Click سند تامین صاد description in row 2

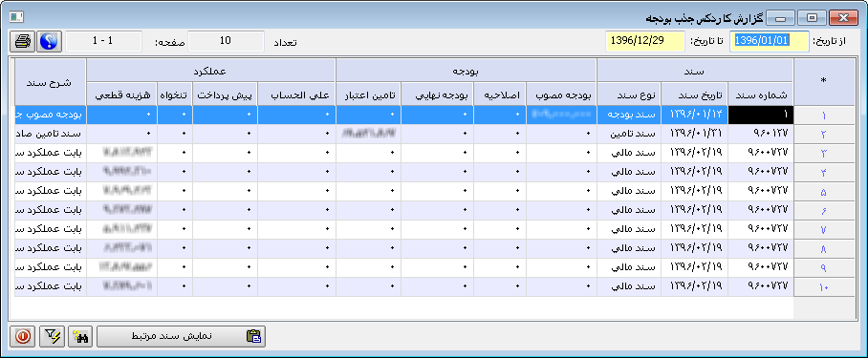[x=51, y=135]
